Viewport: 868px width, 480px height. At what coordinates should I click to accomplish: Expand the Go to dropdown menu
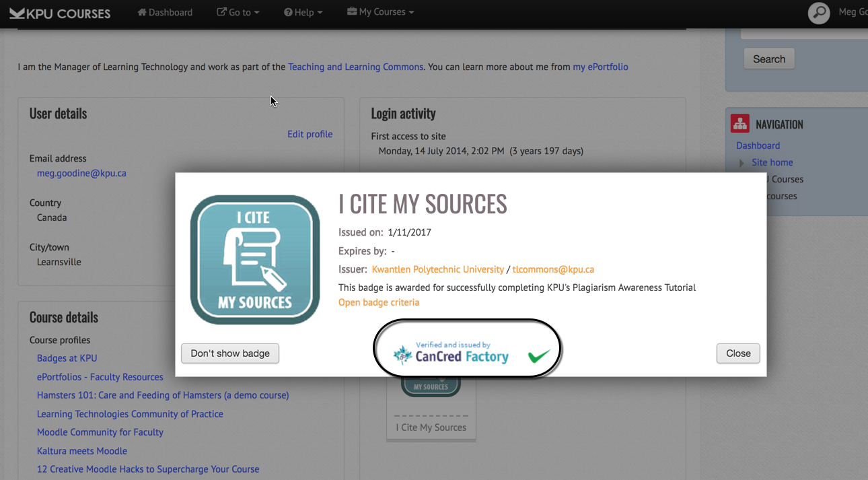(238, 12)
